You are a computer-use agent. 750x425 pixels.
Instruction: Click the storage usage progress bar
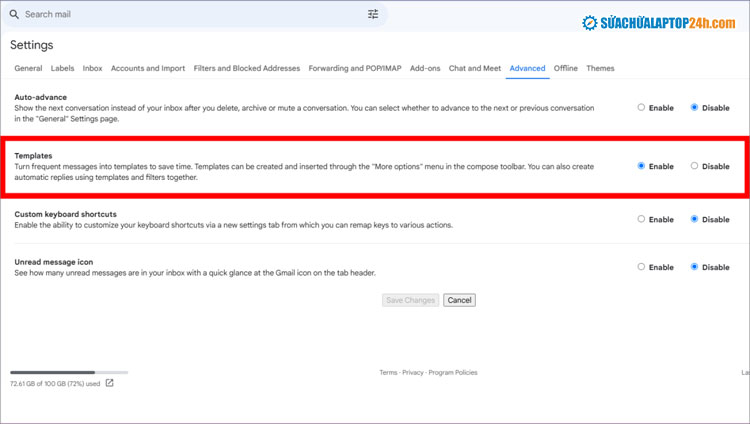69,372
